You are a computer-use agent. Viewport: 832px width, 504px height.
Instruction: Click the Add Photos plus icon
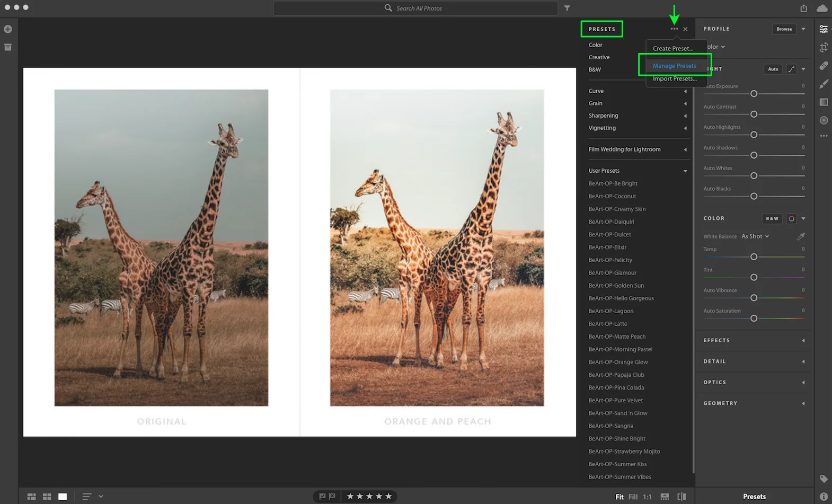[8, 29]
